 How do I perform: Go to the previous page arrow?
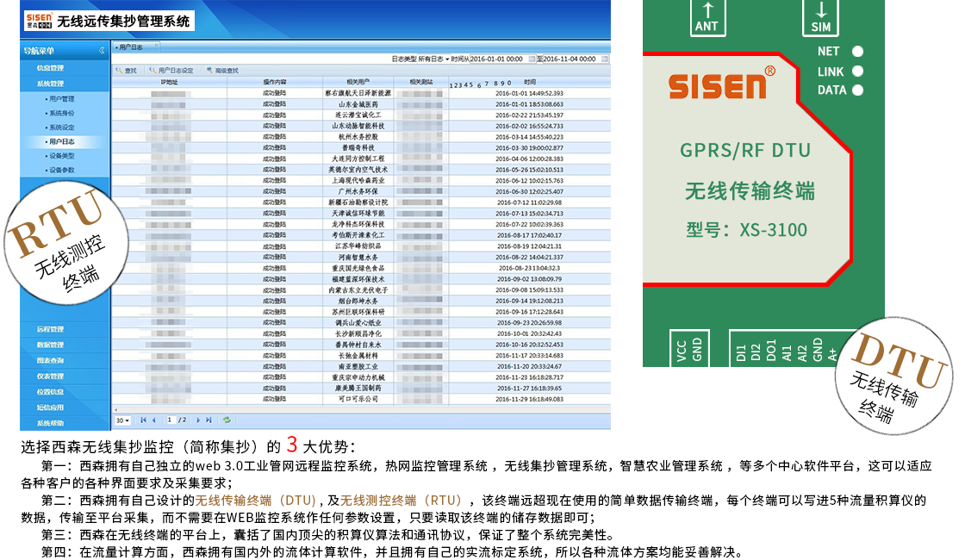[x=154, y=420]
